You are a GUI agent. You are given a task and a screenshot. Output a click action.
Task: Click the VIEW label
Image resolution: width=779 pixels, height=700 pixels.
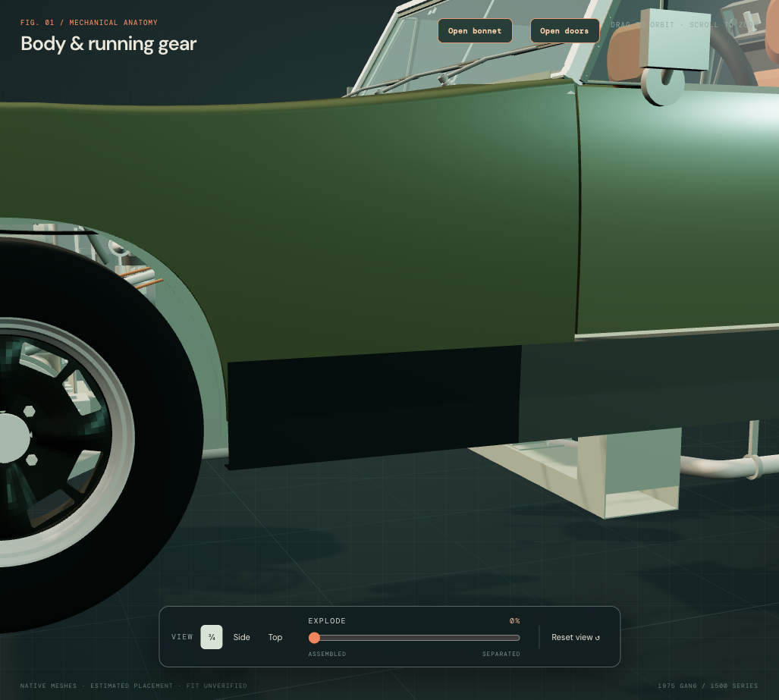click(x=182, y=637)
